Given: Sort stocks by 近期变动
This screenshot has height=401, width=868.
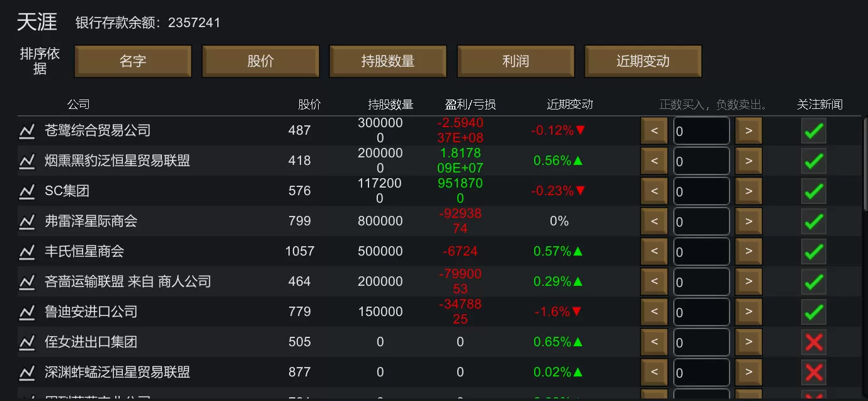Looking at the screenshot, I should (x=642, y=62).
